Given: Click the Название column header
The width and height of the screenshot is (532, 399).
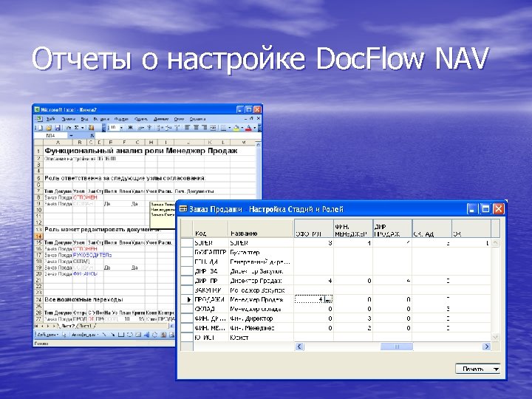Looking at the screenshot, I should pos(261,228).
